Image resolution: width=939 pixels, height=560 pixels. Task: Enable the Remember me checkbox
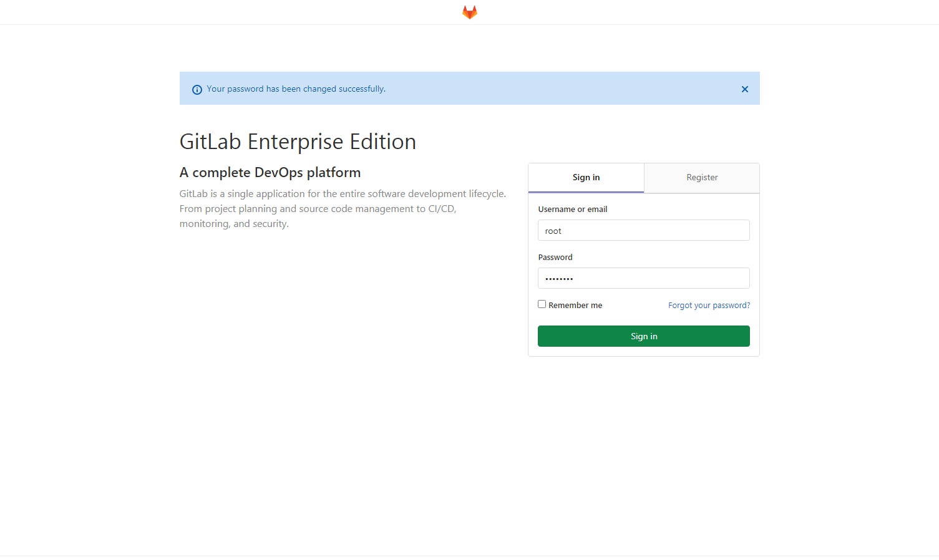click(542, 304)
